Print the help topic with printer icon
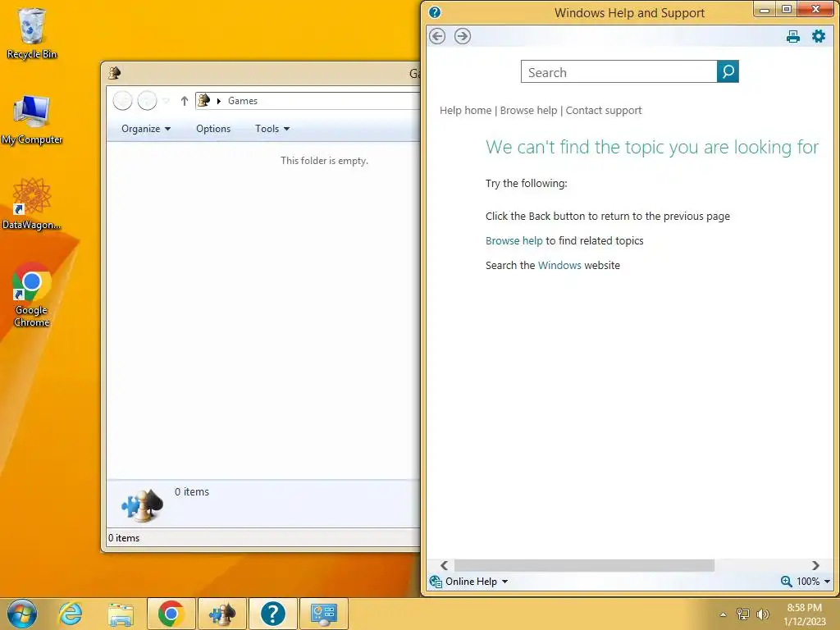840x630 pixels. point(793,36)
